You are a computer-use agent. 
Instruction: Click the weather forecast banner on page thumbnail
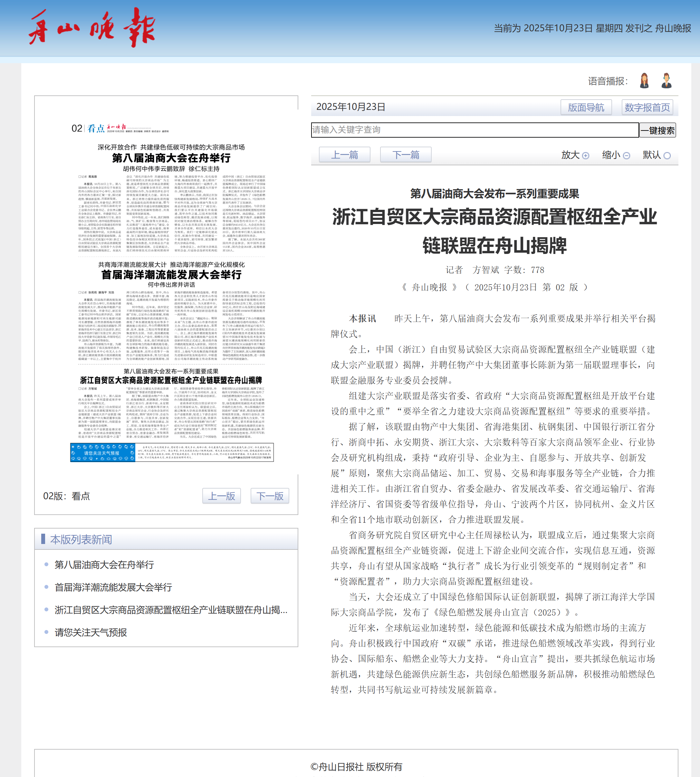(x=172, y=452)
